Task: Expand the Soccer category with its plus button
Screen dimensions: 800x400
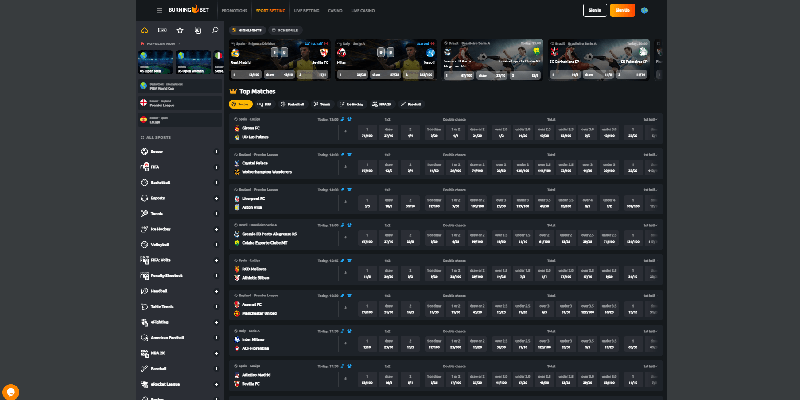Action: [x=215, y=149]
